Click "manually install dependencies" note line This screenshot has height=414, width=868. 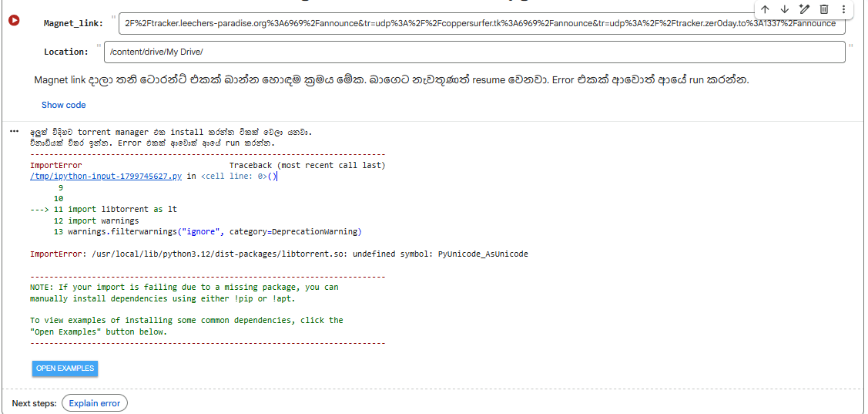coord(163,298)
